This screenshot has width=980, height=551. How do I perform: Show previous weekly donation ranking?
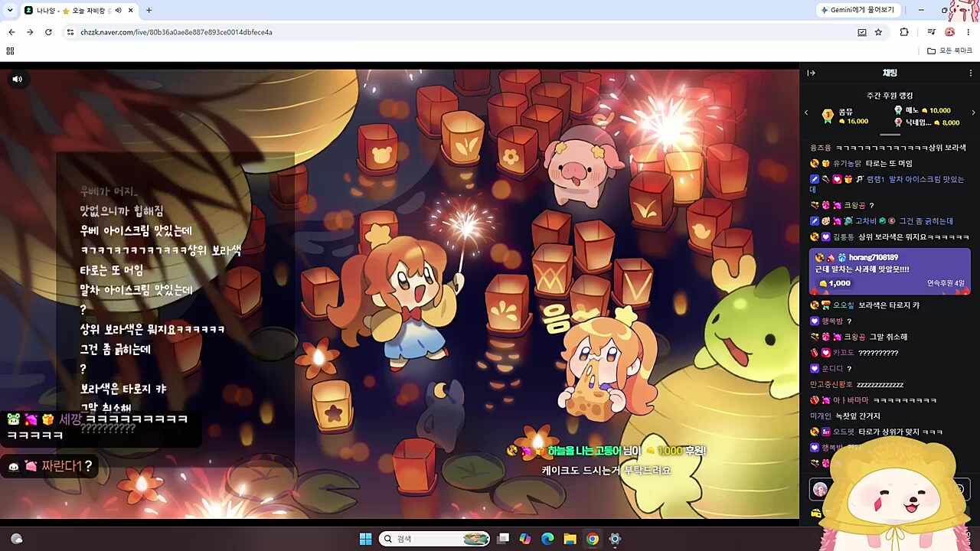[x=806, y=113]
